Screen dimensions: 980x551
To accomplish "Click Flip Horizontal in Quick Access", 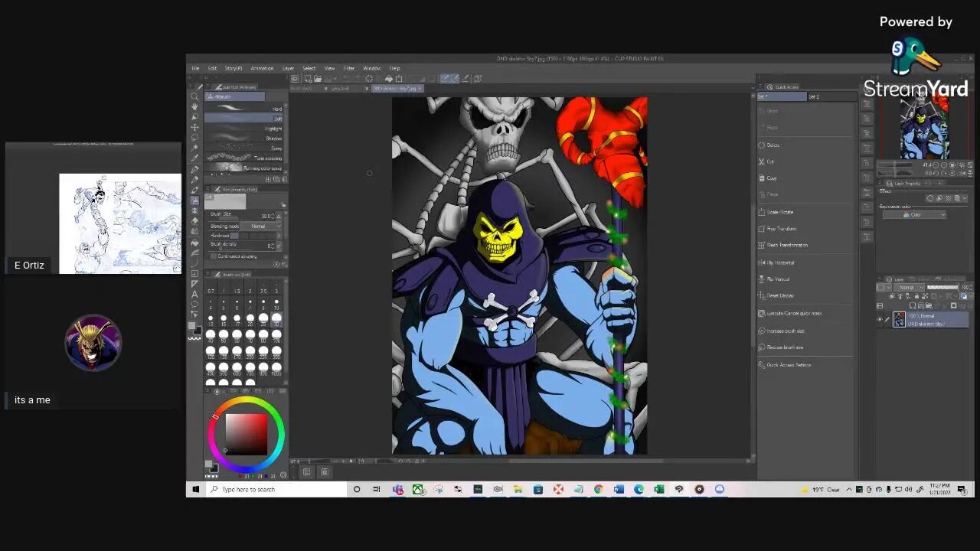I will (780, 262).
